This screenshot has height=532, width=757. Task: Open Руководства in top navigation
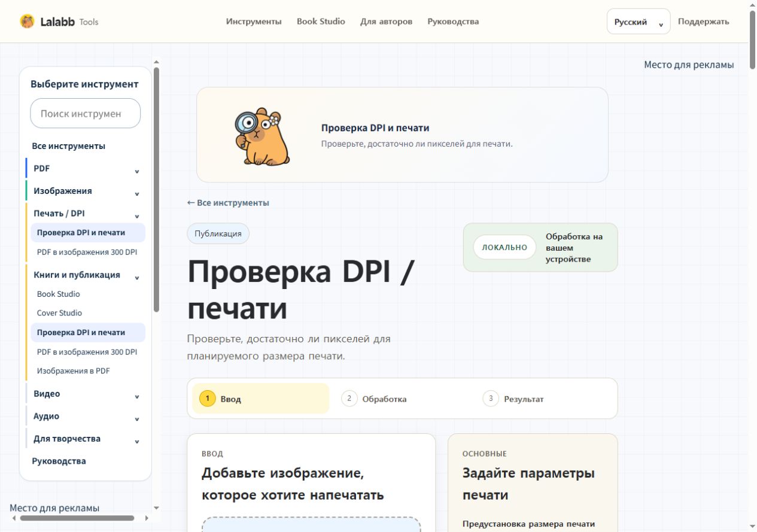point(453,22)
